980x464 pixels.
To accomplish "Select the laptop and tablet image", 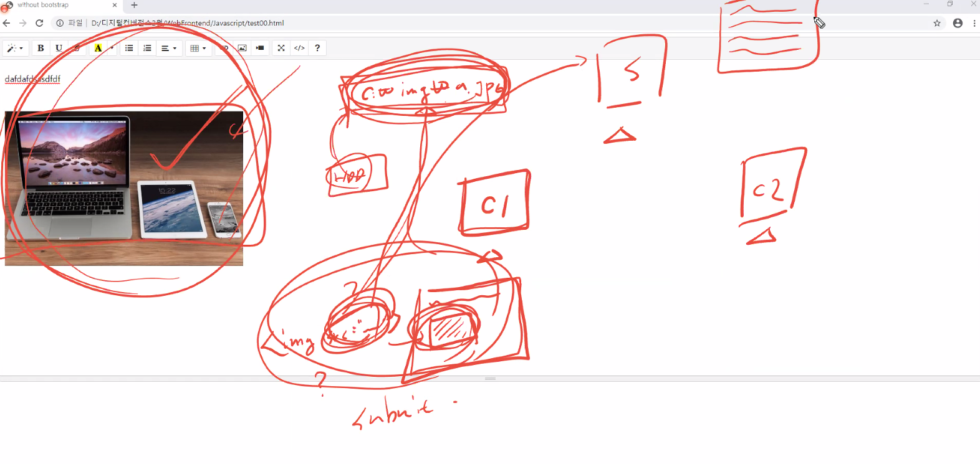I will point(124,189).
